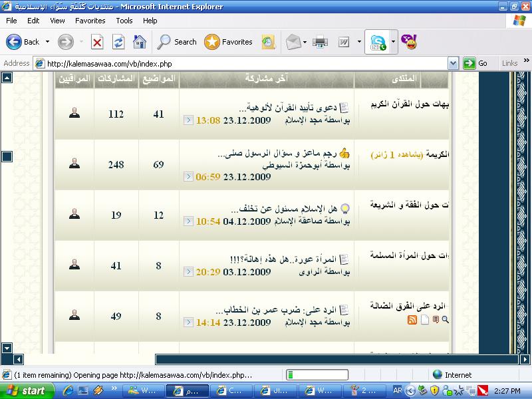532x399 pixels.
Task: Open the Tools menu
Action: click(124, 21)
